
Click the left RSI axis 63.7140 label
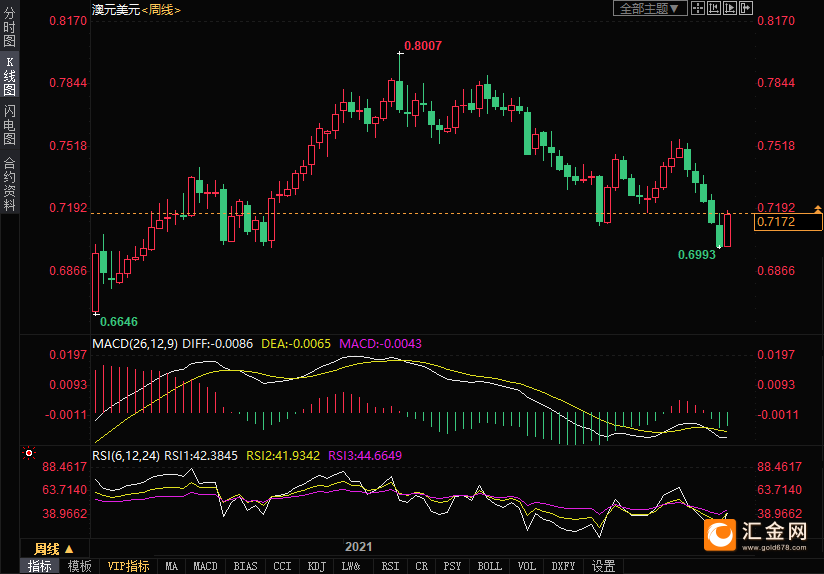coord(65,490)
